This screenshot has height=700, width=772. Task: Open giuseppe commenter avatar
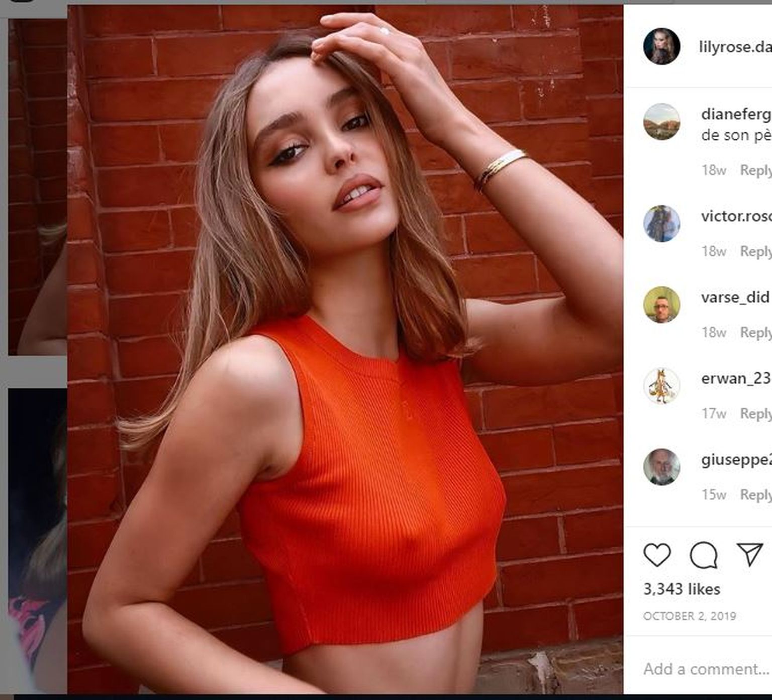[661, 467]
